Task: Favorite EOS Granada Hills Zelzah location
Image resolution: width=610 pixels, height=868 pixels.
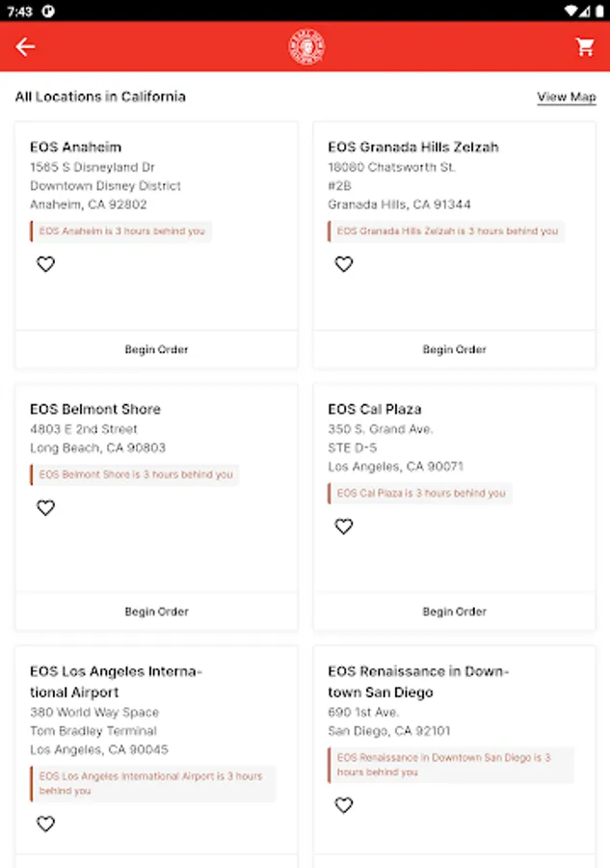Action: click(x=344, y=264)
